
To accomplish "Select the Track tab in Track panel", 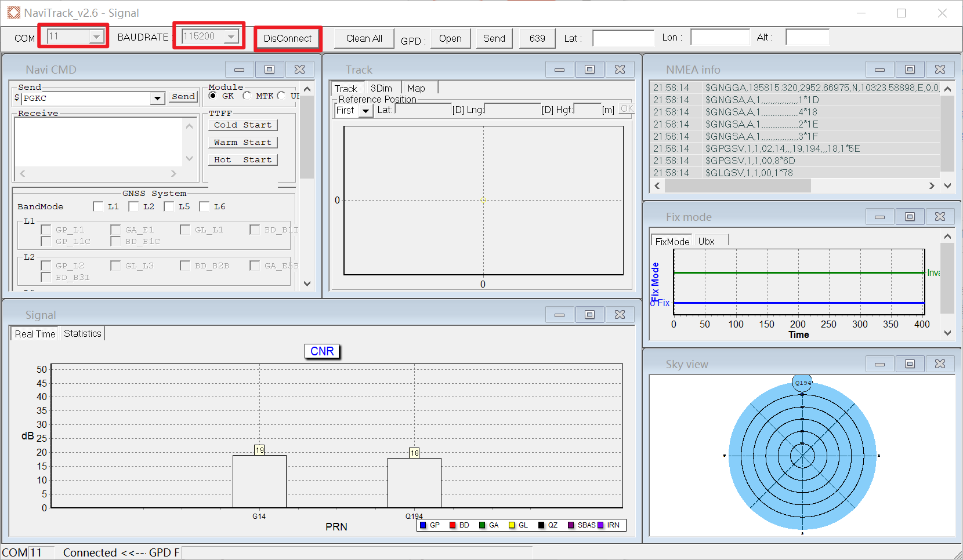I will (346, 89).
